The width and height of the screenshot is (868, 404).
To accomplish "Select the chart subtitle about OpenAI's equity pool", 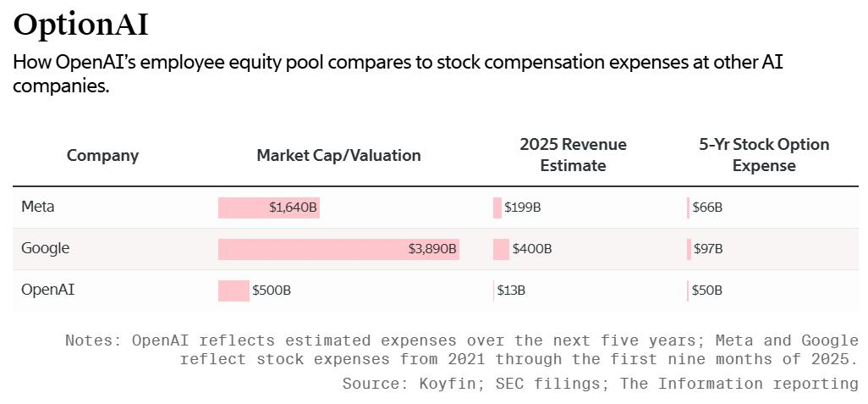I will coord(398,74).
